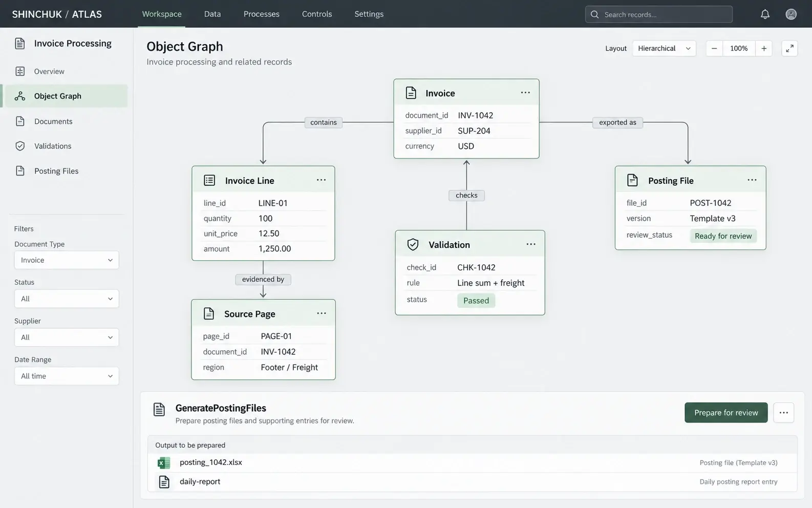Zoom in with the plus button
The height and width of the screenshot is (508, 812).
pos(764,48)
